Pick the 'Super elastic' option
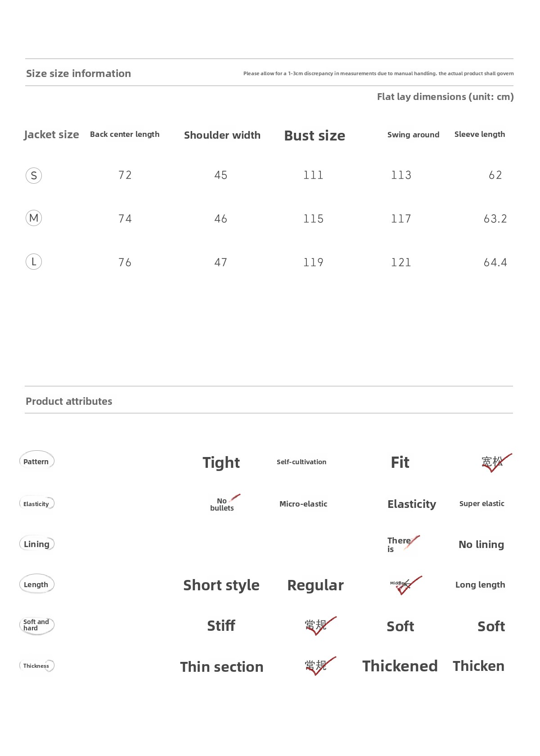This screenshot has height=756, width=540. click(x=481, y=503)
